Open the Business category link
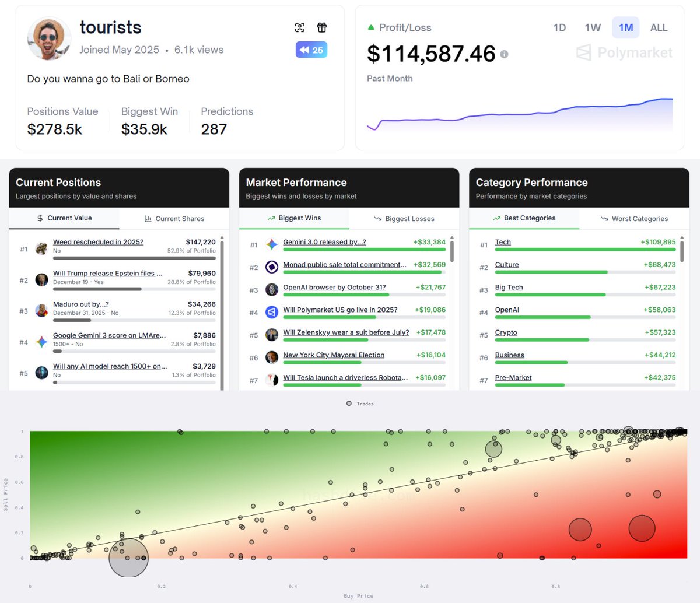The height and width of the screenshot is (603, 700). 510,355
